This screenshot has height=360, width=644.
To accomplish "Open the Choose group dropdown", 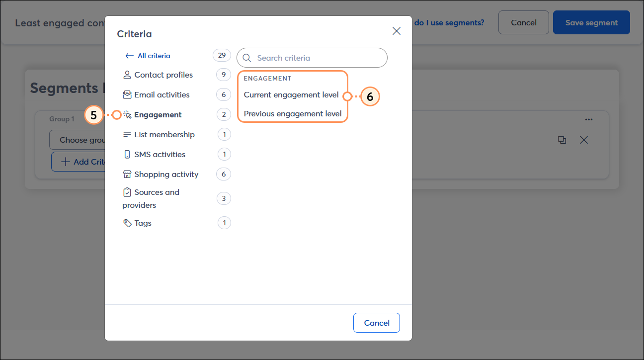I will 78,140.
